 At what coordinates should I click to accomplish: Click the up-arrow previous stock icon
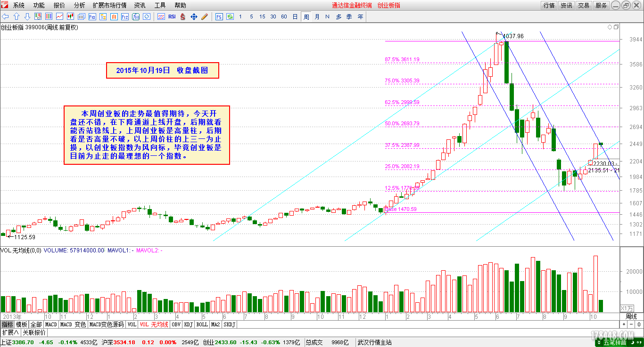(16, 16)
